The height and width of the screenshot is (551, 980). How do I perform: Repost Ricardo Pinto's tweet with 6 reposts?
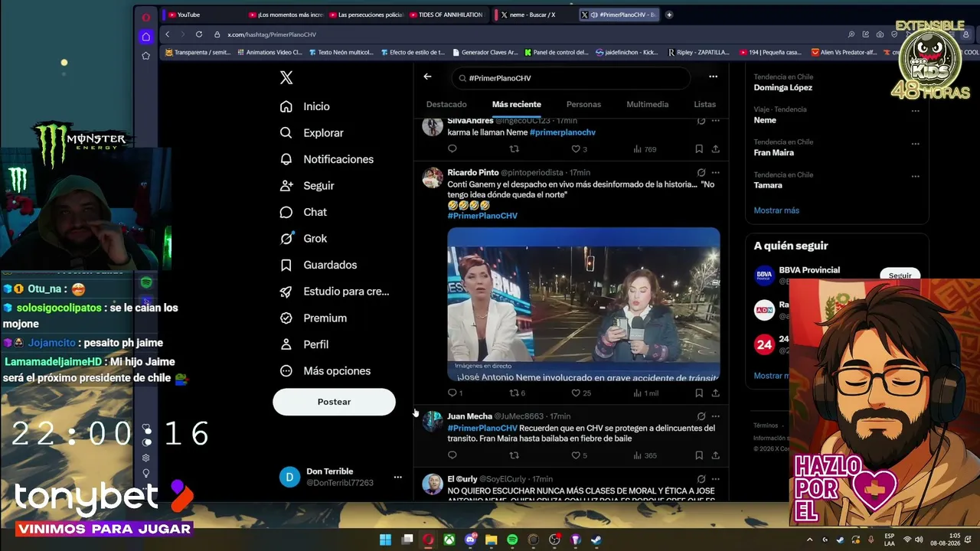(518, 393)
